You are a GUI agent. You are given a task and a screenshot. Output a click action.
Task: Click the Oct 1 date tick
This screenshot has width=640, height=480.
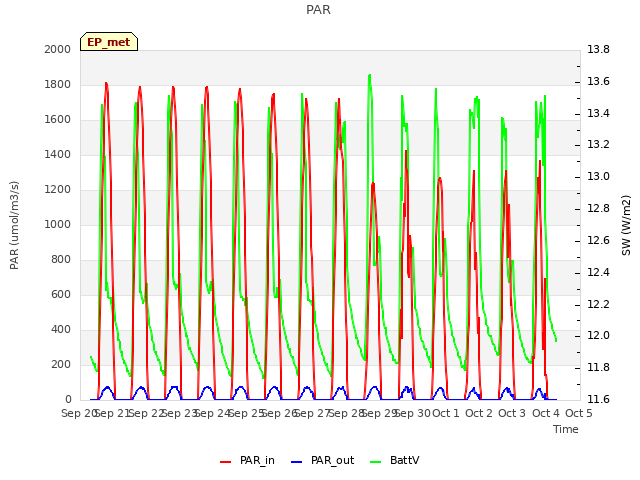(446, 413)
